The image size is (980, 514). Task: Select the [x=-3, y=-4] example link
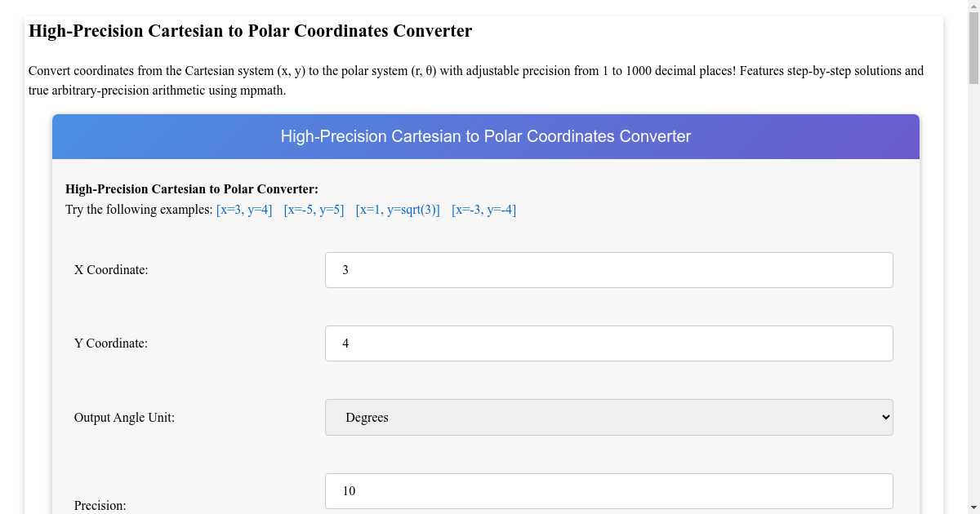[x=483, y=210]
